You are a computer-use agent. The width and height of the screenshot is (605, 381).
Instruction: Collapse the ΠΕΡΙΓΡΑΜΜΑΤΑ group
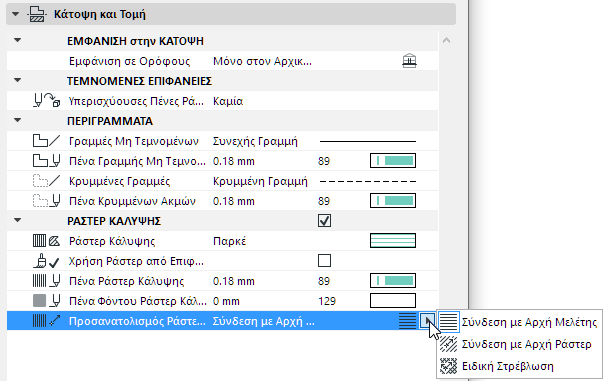click(17, 120)
